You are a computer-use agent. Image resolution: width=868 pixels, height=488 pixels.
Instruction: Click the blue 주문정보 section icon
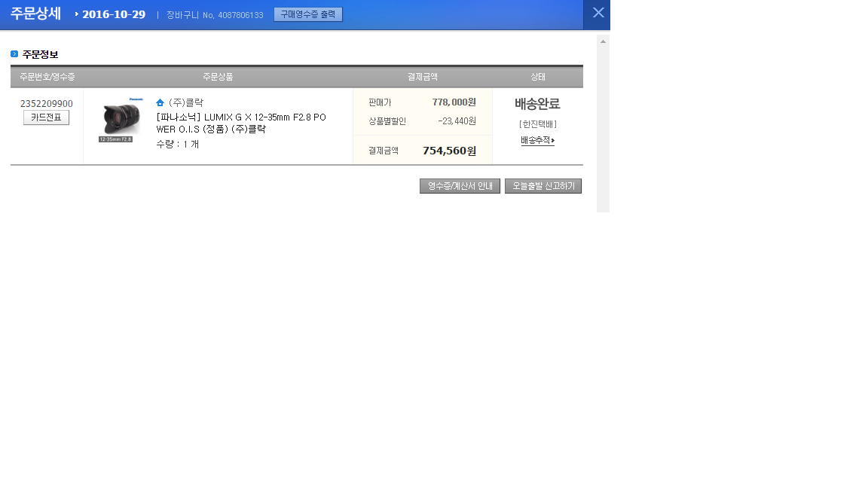pos(14,54)
